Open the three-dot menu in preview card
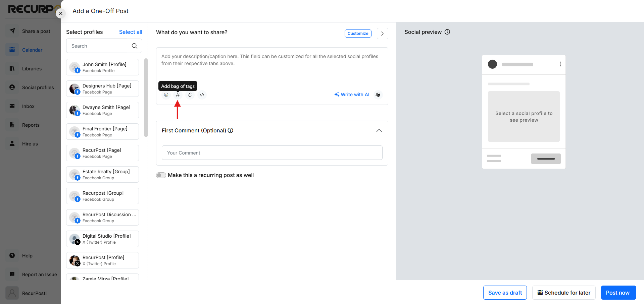 [560, 64]
